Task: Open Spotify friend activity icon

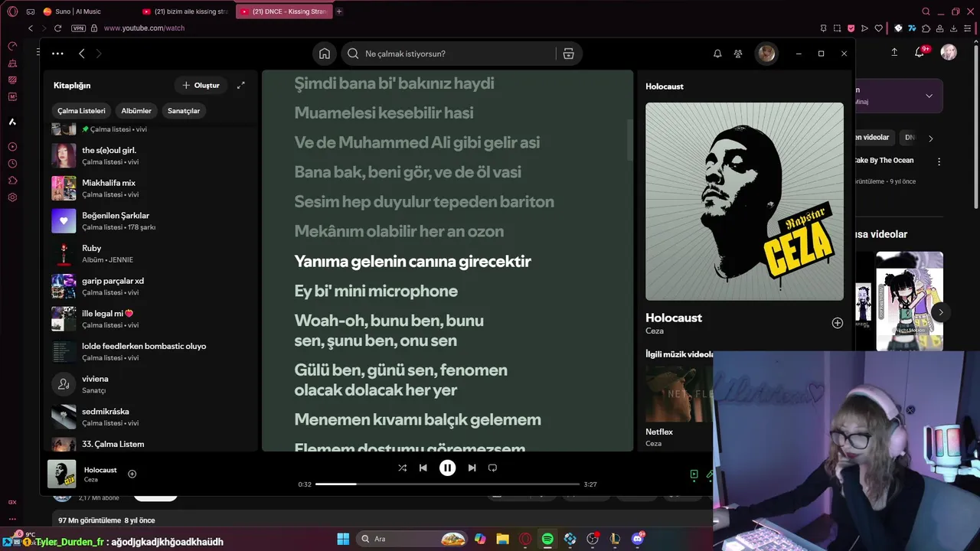Action: click(x=738, y=54)
